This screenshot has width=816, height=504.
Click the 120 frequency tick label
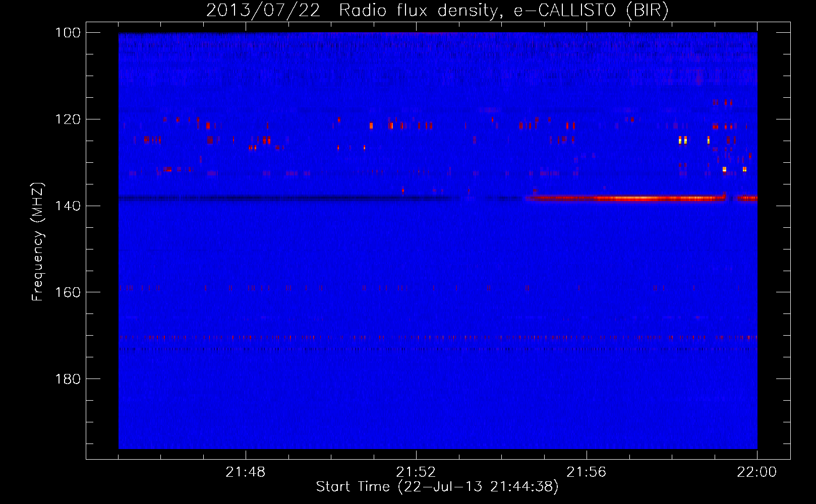click(67, 119)
